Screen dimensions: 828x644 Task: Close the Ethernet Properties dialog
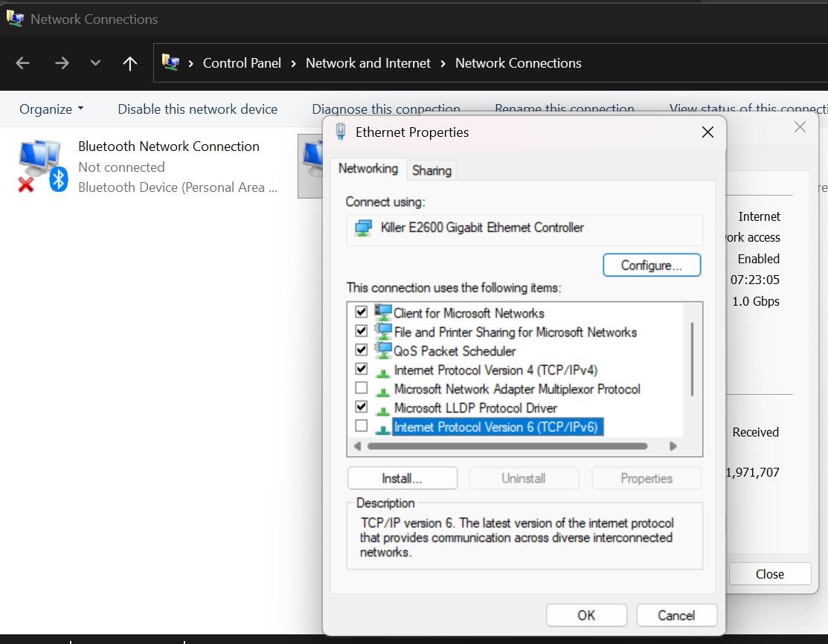707,132
